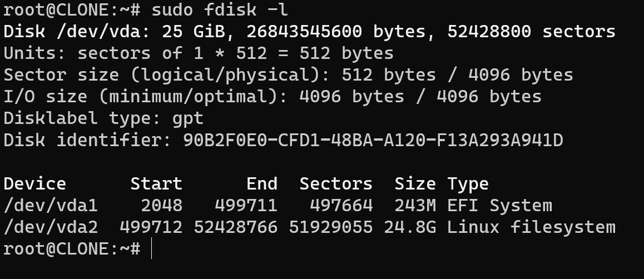Click the EFI System partition type
Viewport: 644px width, 279px height.
(499, 206)
